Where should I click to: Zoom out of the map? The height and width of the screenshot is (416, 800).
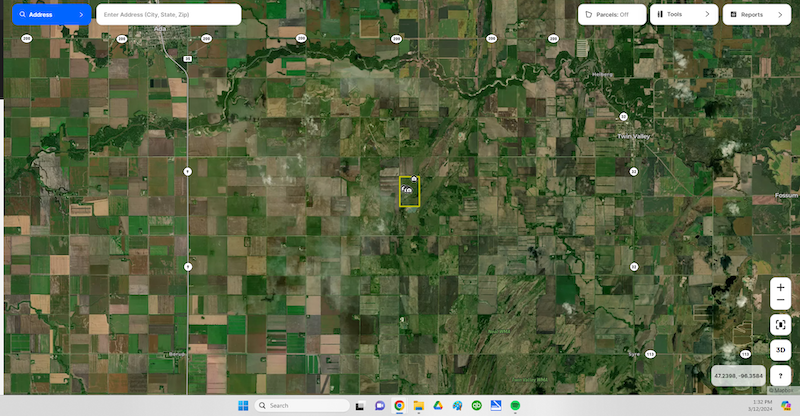click(781, 302)
